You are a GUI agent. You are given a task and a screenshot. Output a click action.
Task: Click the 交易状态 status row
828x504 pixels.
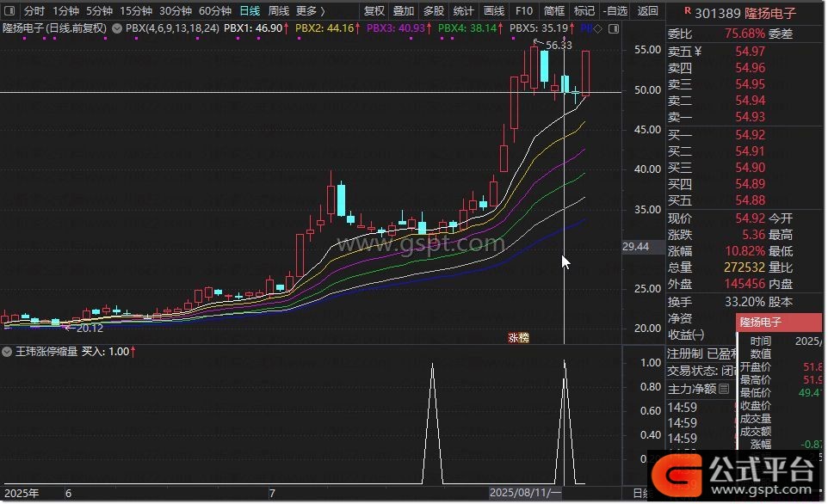click(701, 371)
